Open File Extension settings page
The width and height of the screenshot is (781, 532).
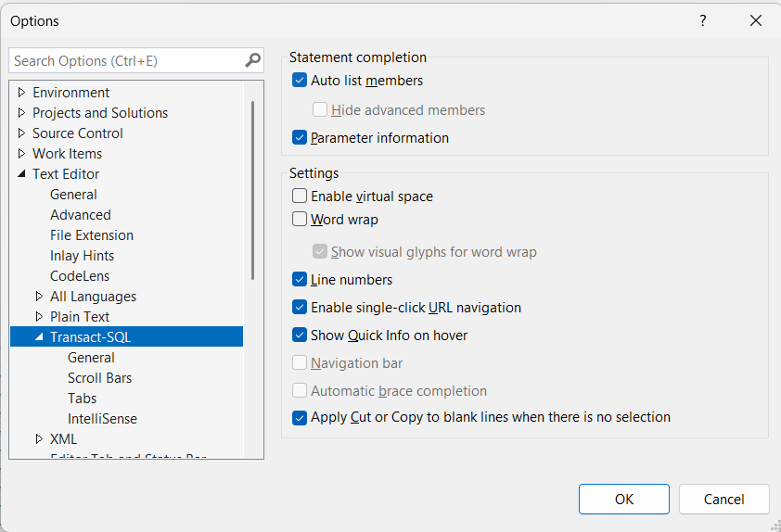[92, 235]
